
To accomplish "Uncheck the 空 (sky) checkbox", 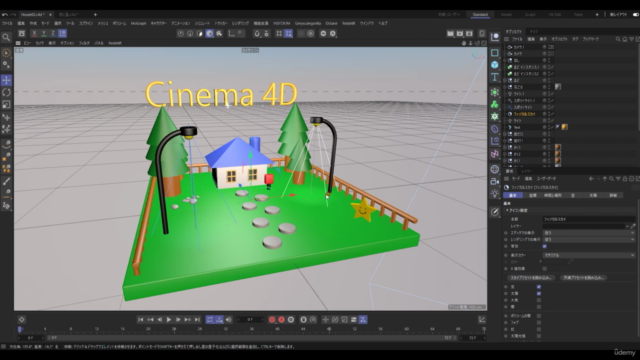I will coord(539,287).
